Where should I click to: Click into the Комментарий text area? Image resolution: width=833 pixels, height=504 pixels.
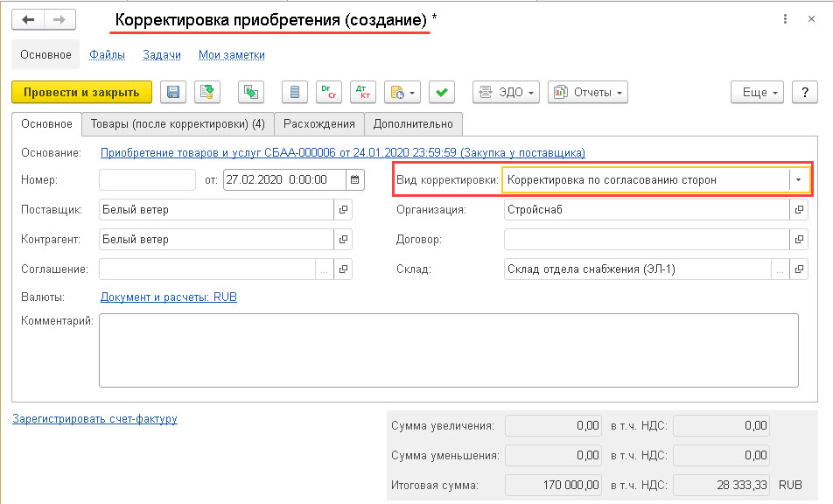coord(449,351)
